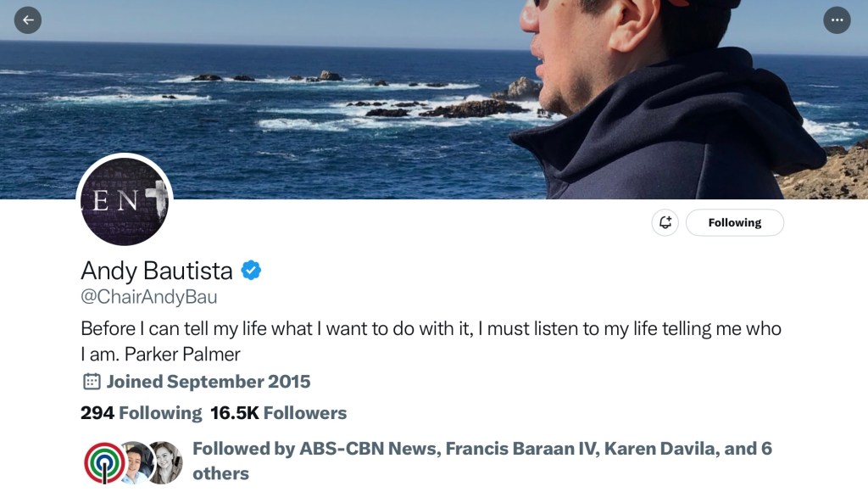Click the "Joined September 2015" text
The height and width of the screenshot is (492, 868).
tap(208, 382)
